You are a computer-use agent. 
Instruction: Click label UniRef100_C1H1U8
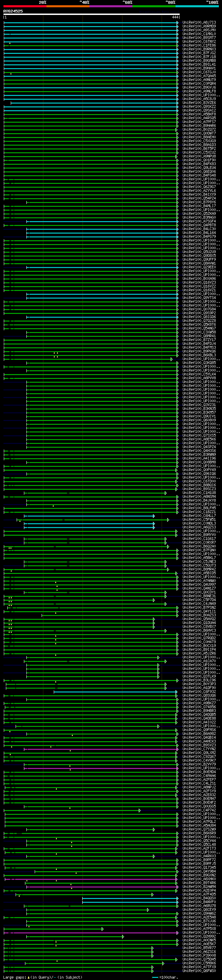(x=199, y=493)
